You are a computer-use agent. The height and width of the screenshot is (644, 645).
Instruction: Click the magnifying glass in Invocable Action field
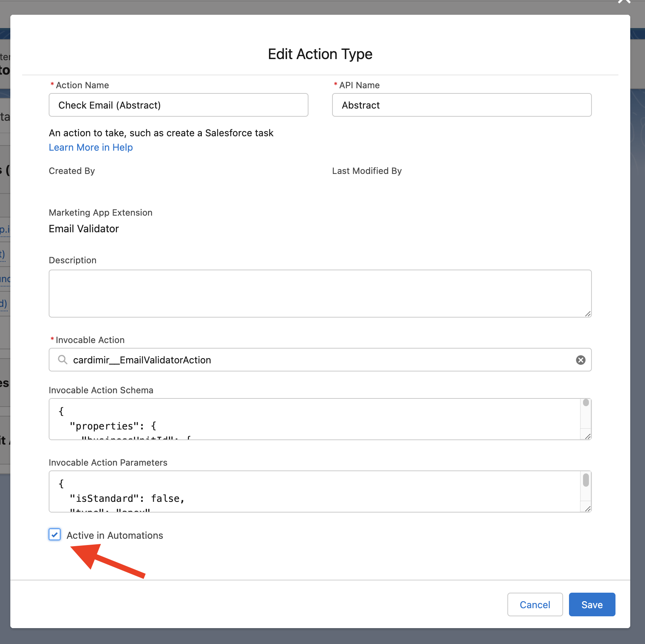(63, 360)
